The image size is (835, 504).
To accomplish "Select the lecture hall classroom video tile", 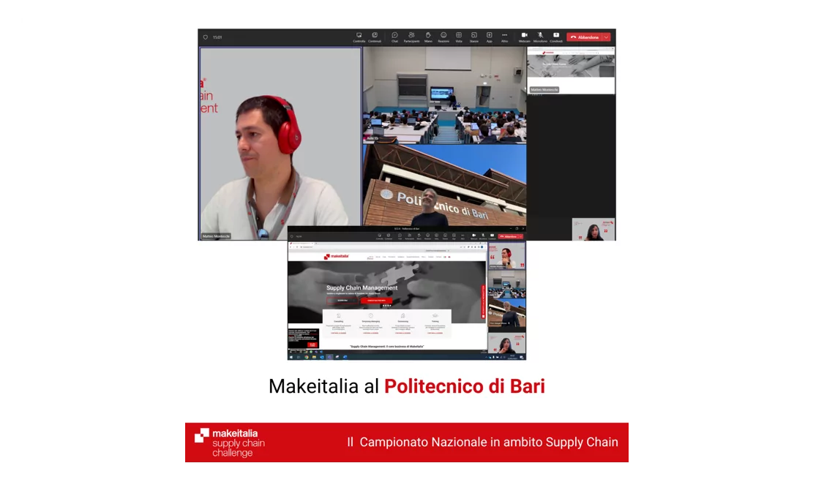I will pos(444,95).
